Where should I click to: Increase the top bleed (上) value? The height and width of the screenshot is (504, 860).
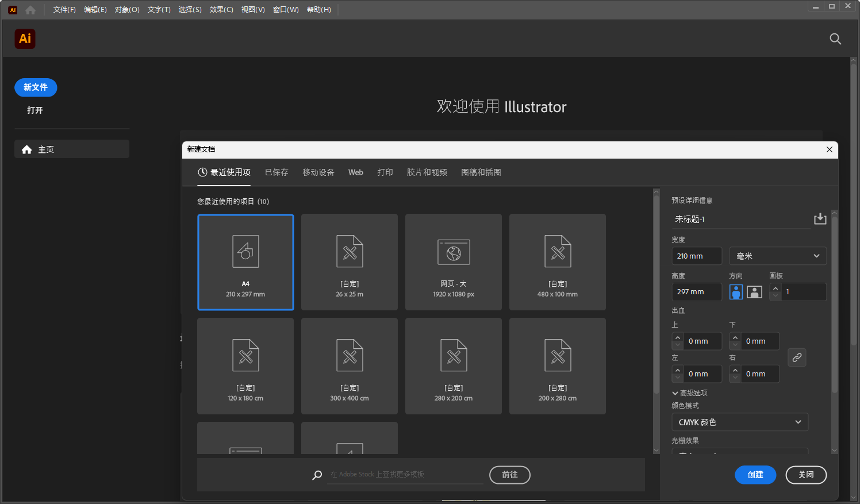tap(678, 337)
